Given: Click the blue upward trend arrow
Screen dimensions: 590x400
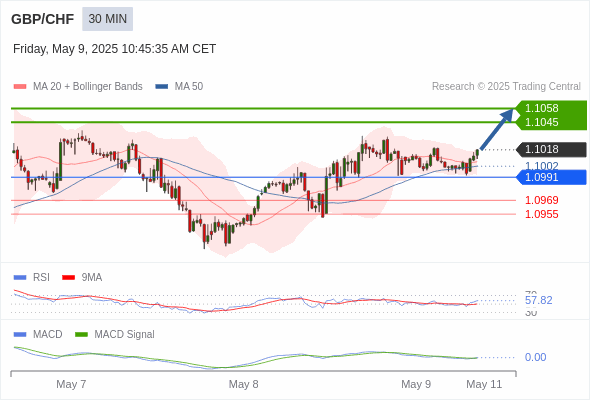Looking at the screenshot, I should pos(497,129).
